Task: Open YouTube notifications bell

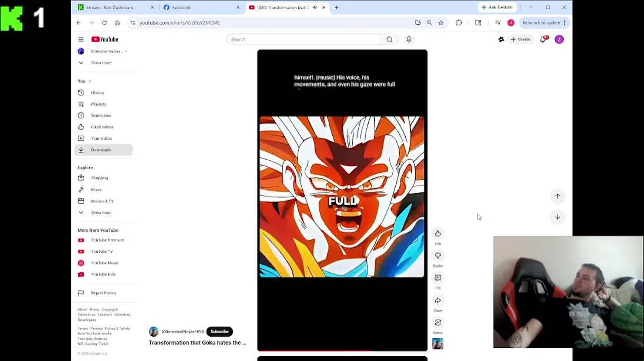Action: [543, 39]
